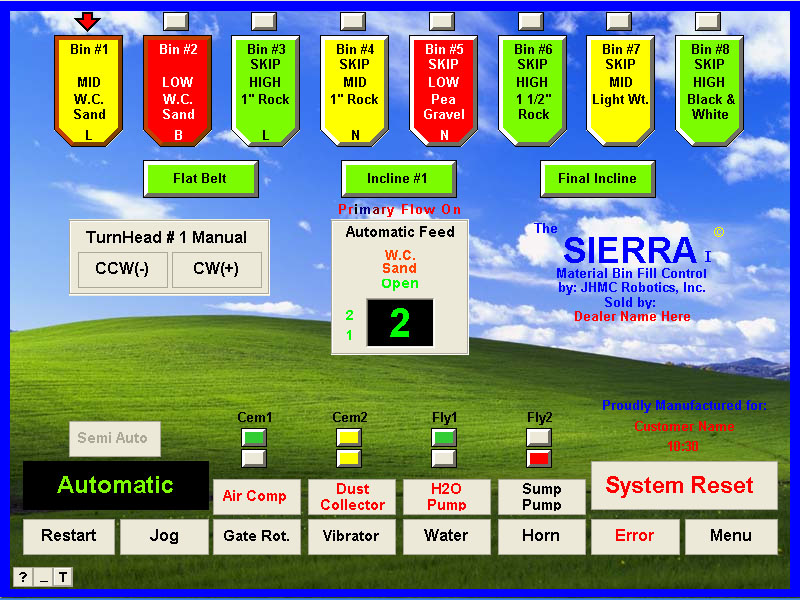Open the Error screen
800x600 pixels.
pos(634,536)
